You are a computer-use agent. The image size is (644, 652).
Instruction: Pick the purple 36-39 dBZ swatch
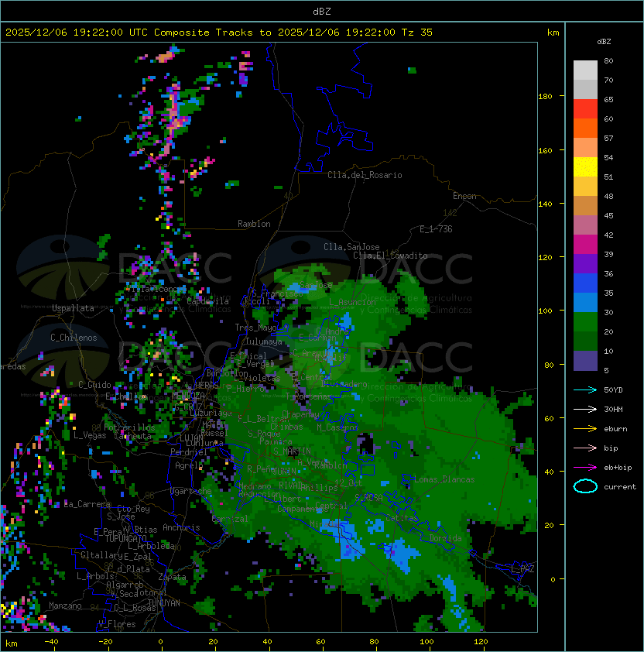pos(585,263)
